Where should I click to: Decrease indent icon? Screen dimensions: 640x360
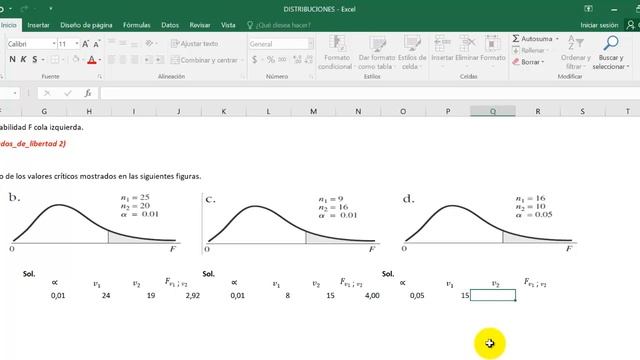coord(148,60)
